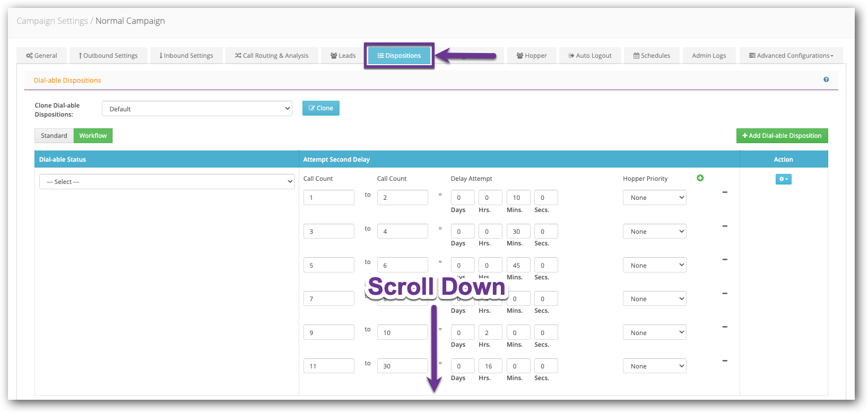Click the Days field in row 1 to 2

[x=463, y=198]
